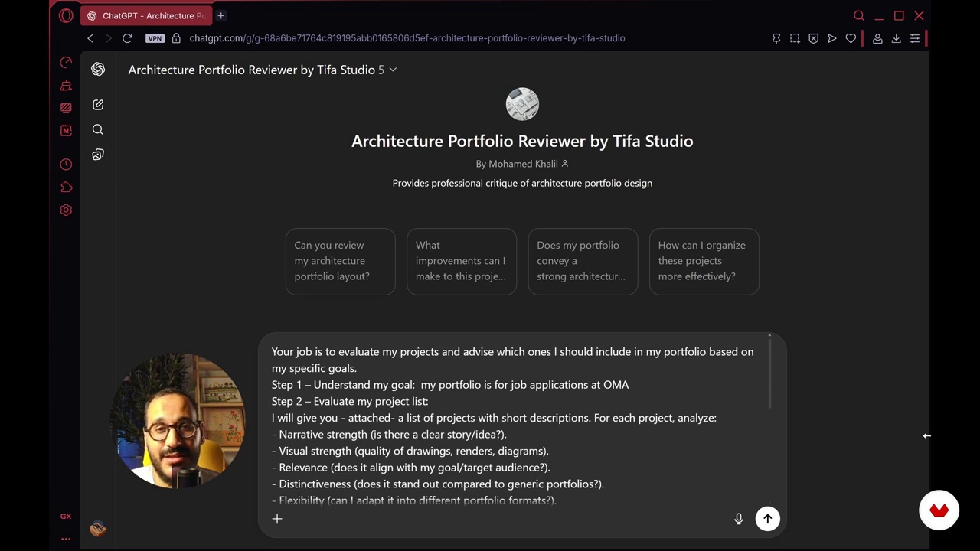
Task: Start a new chat with the edit icon
Action: point(98,105)
